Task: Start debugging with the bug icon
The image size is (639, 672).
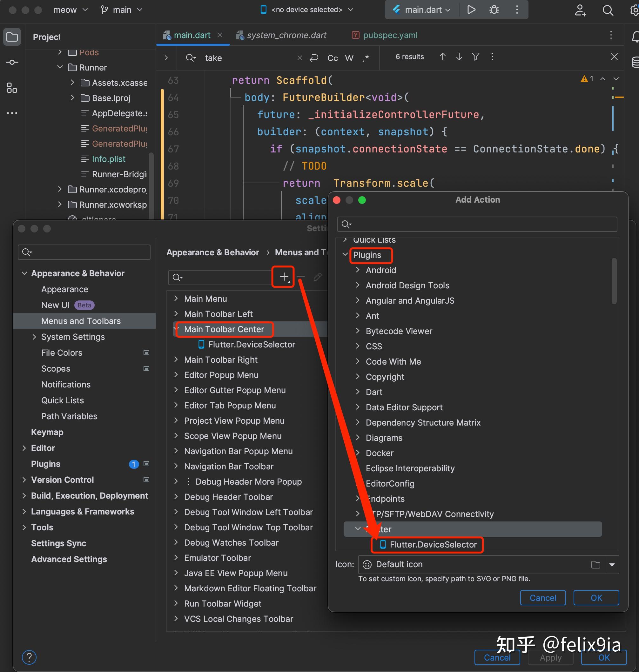Action: tap(494, 10)
